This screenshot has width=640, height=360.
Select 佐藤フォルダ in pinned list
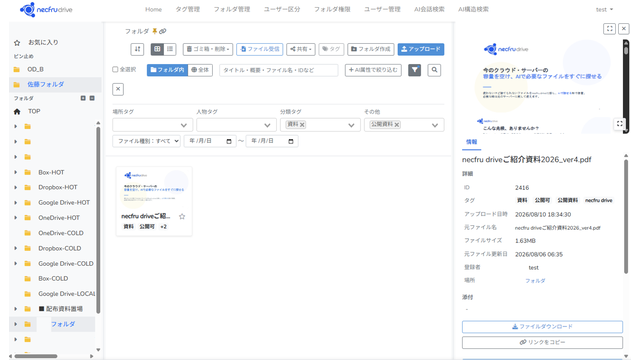pos(46,84)
